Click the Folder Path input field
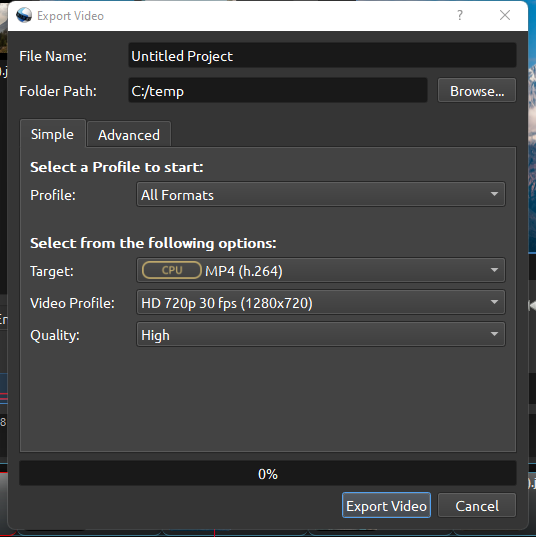 tap(278, 90)
